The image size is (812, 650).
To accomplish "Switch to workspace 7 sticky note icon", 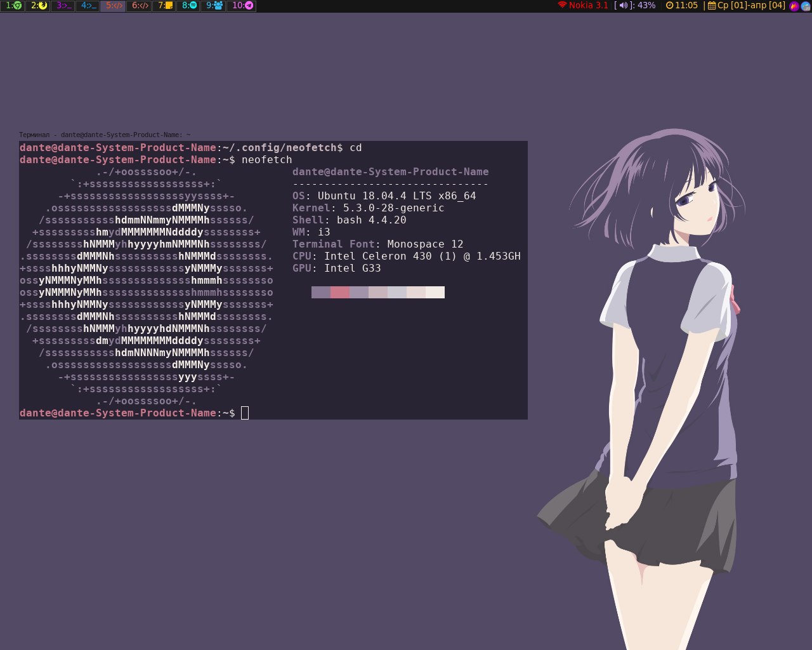I will (x=164, y=6).
